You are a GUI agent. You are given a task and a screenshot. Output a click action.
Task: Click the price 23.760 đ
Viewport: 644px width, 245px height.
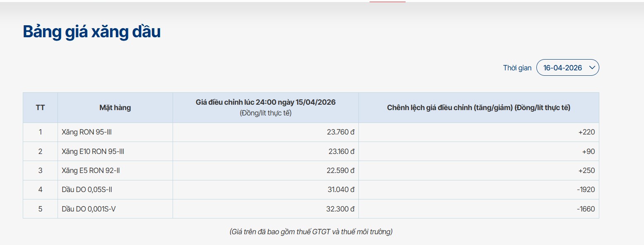click(340, 132)
